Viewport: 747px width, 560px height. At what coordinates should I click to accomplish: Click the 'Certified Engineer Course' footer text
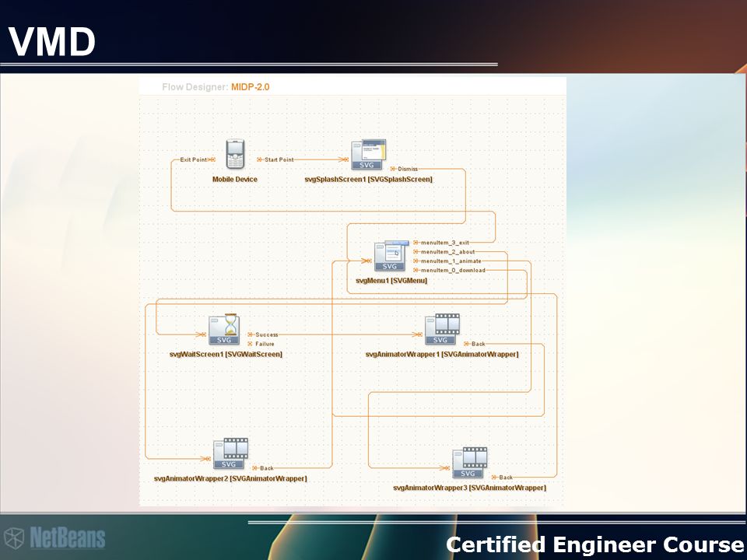[x=595, y=544]
